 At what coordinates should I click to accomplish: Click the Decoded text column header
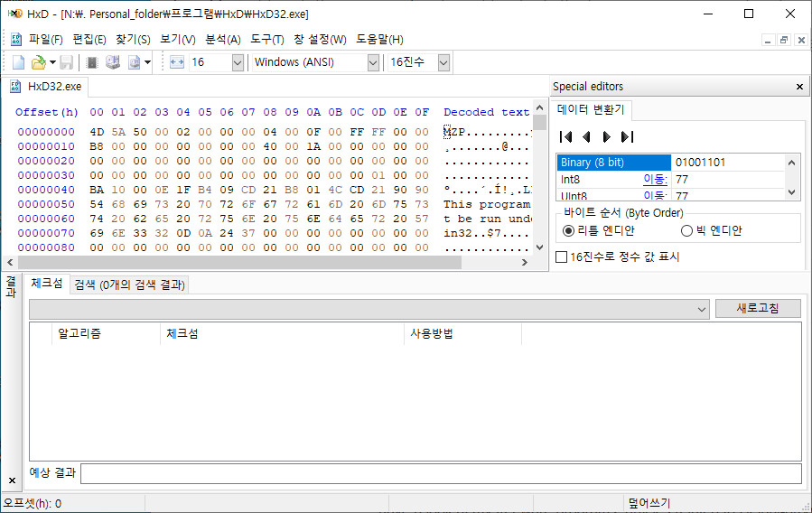(x=486, y=112)
